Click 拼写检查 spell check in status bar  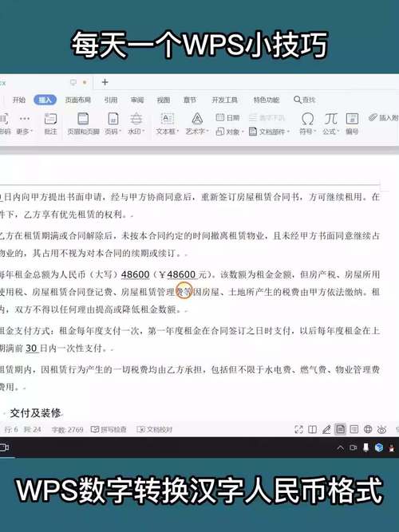[109, 430]
